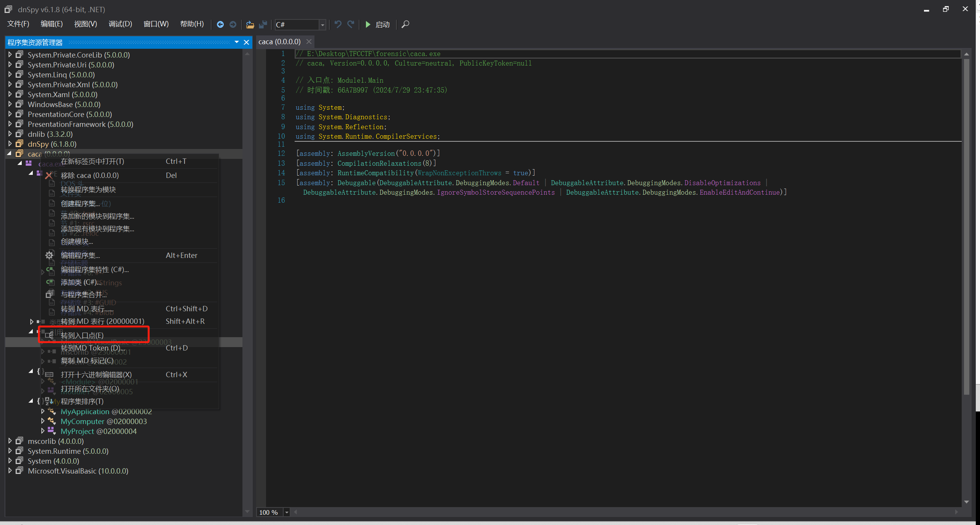980x525 pixels.
Task: Select the go to entry point menu entry
Action: [82, 335]
